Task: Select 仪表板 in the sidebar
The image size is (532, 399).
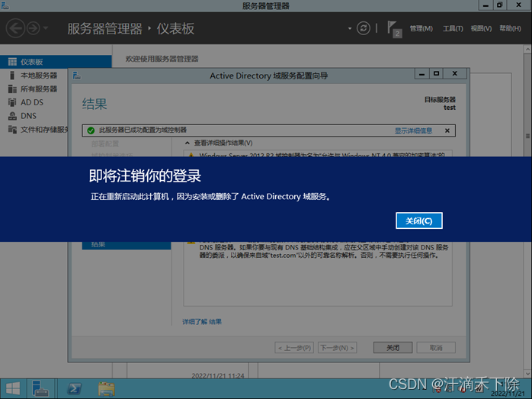Action: point(56,62)
